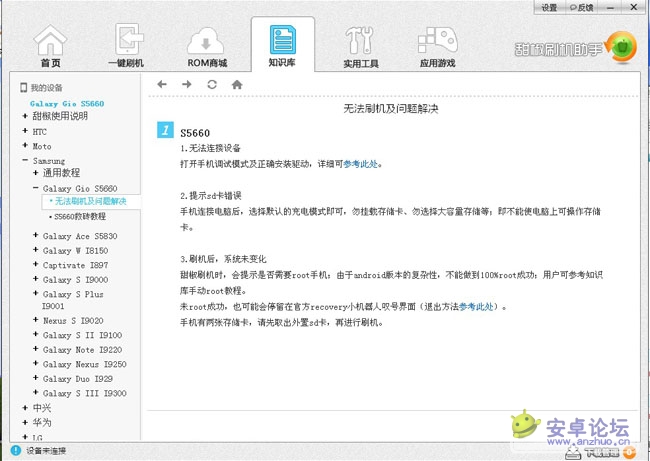Click the 我的设备 heading text

click(46, 88)
